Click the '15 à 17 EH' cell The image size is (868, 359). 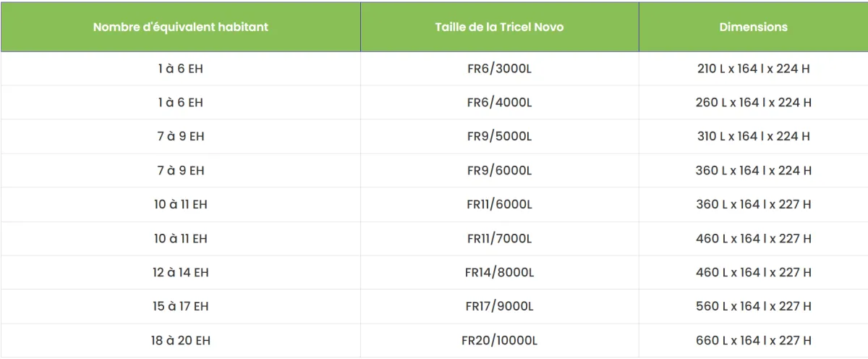pos(181,307)
